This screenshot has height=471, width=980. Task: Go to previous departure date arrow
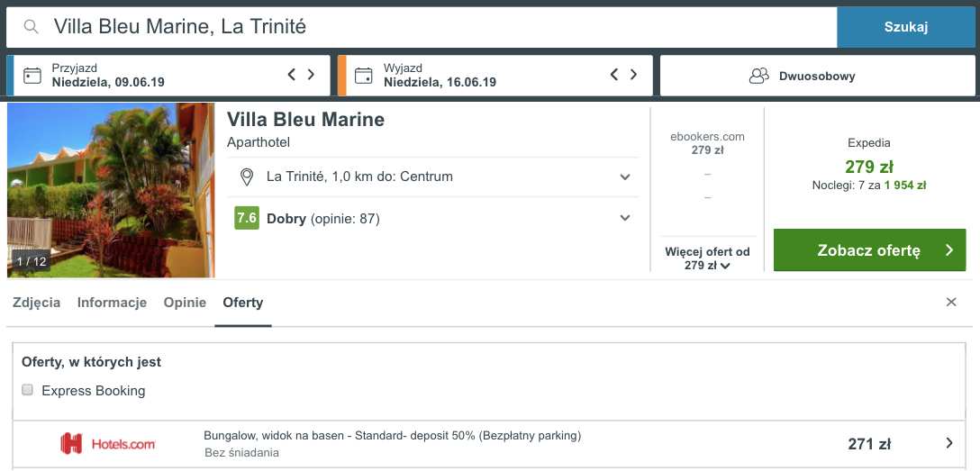(613, 75)
